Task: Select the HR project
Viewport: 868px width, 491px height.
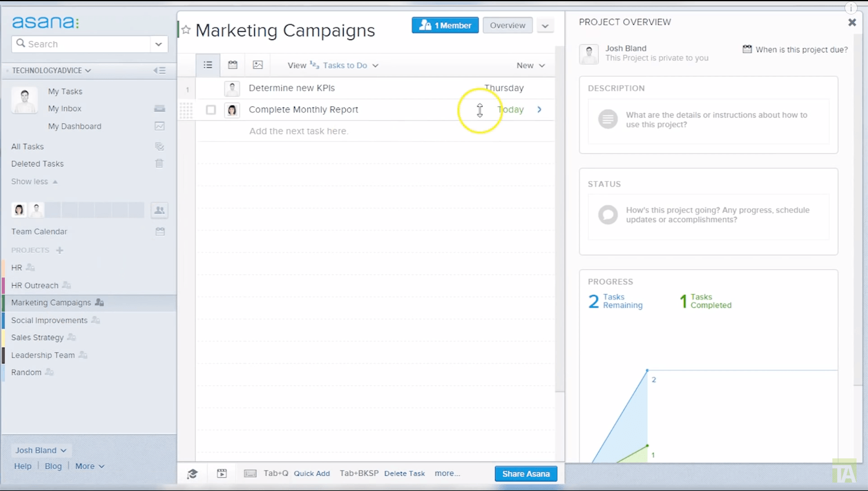Action: (x=16, y=268)
